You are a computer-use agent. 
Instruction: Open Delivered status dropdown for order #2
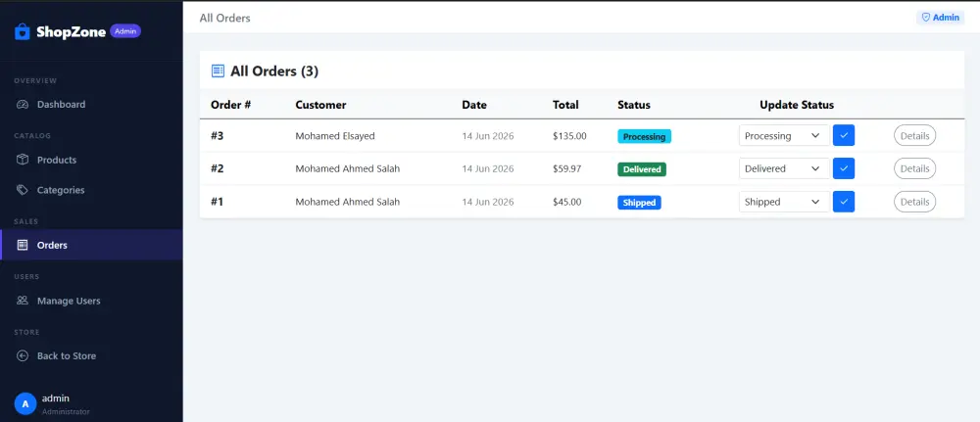(784, 168)
